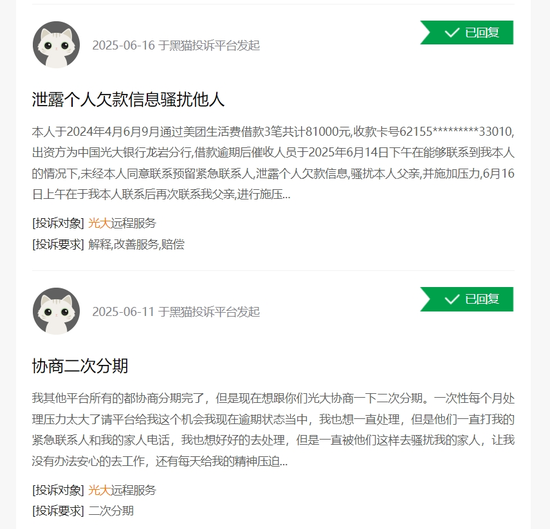This screenshot has width=550, height=529.
Task: Open the complaint titled 泄露个人欠款信息骚扰他人
Action: tap(128, 99)
